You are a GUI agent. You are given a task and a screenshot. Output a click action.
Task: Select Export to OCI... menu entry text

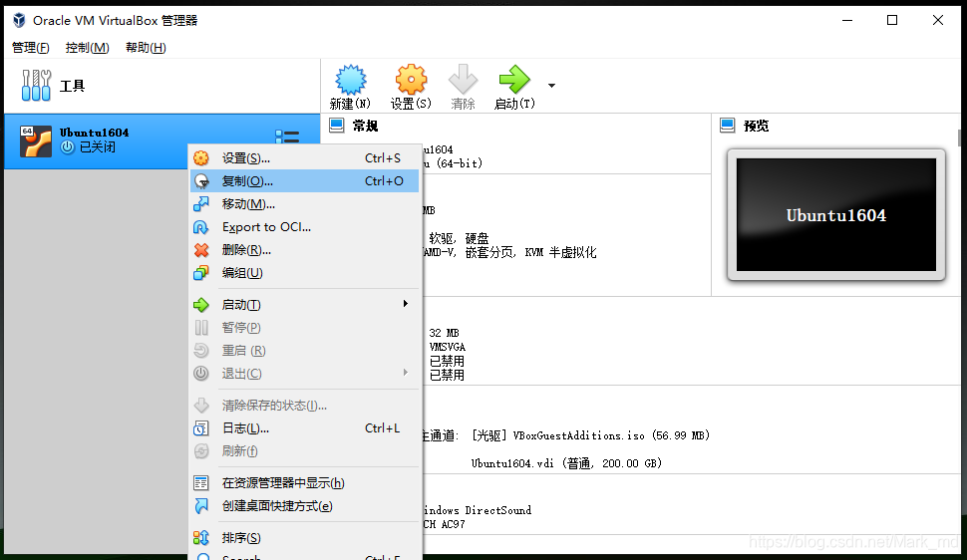pyautogui.click(x=266, y=227)
